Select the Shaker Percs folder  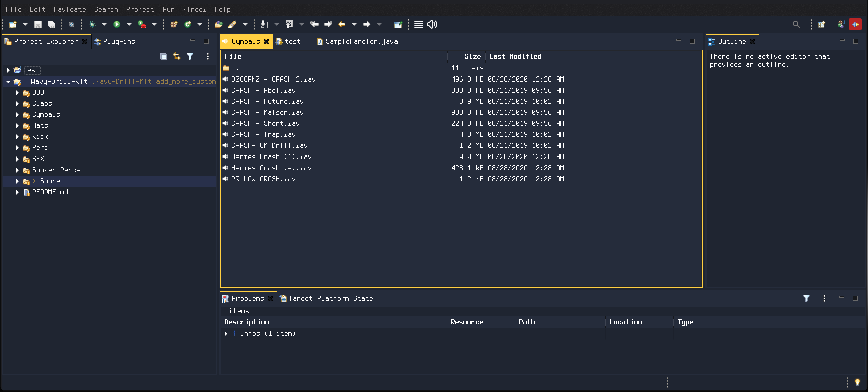click(56, 170)
